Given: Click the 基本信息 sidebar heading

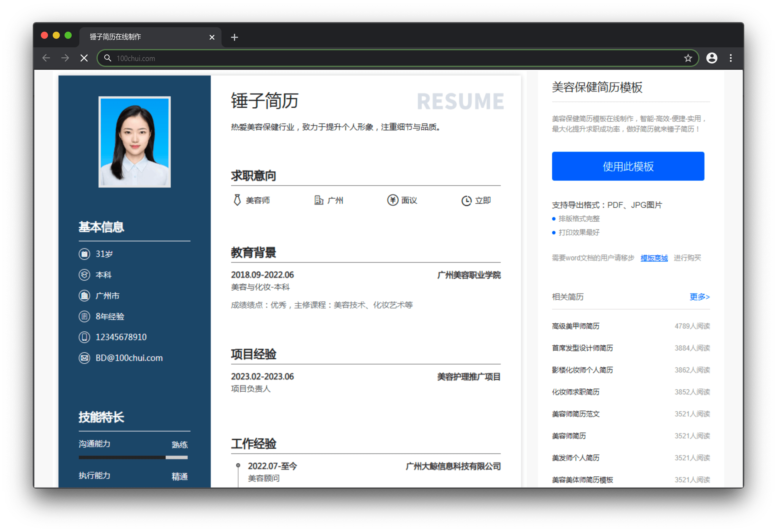Looking at the screenshot, I should point(101,227).
